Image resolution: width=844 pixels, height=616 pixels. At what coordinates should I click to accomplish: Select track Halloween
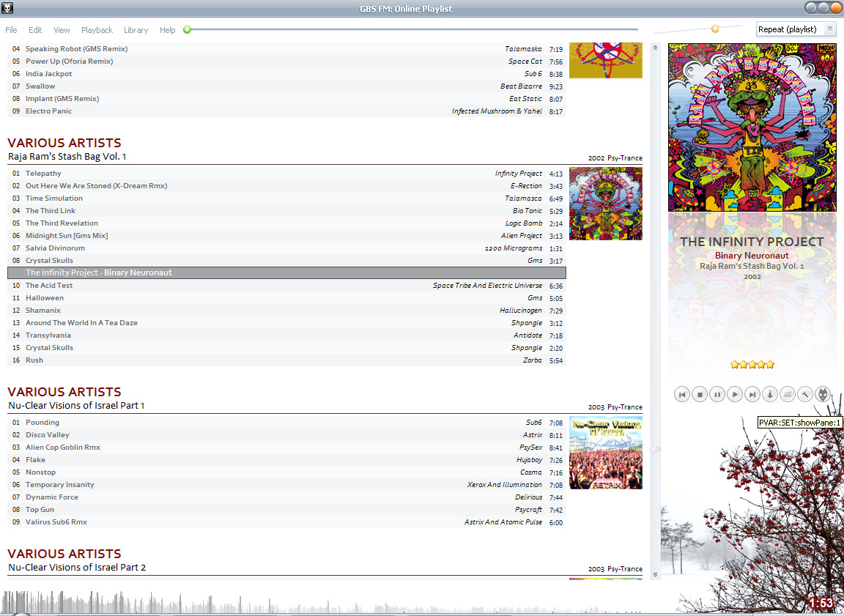click(287, 297)
